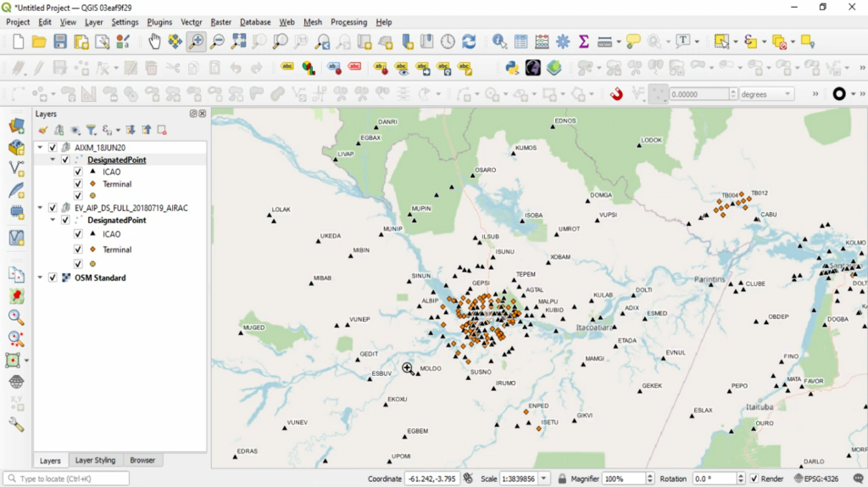Uncheck Terminal under AIXM_18JUN20
This screenshot has width=868, height=487.
coord(78,184)
